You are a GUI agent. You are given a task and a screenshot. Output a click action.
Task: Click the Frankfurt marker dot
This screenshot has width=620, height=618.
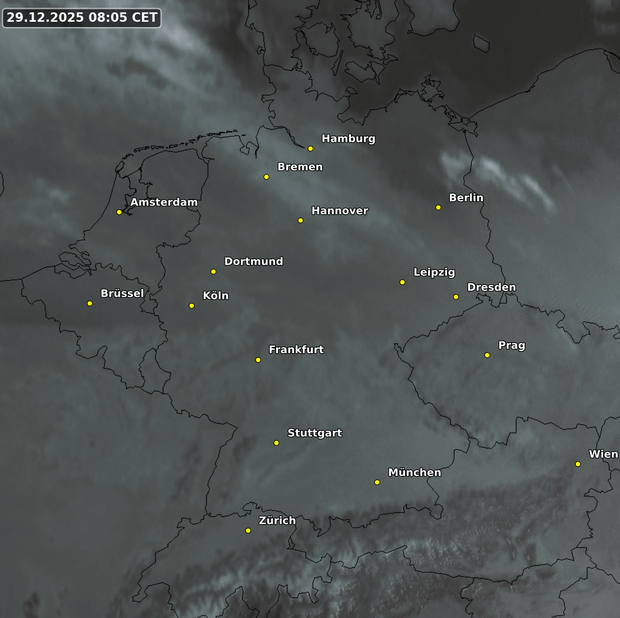click(258, 360)
